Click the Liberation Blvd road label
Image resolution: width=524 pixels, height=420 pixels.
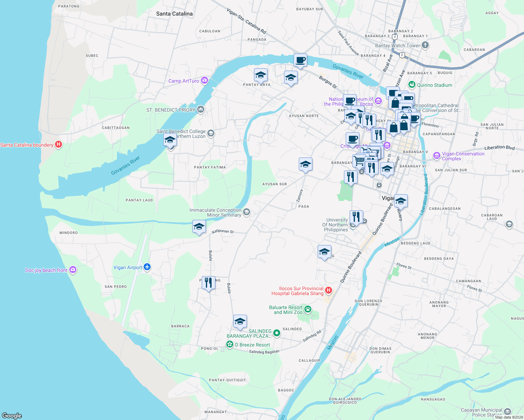tap(499, 148)
